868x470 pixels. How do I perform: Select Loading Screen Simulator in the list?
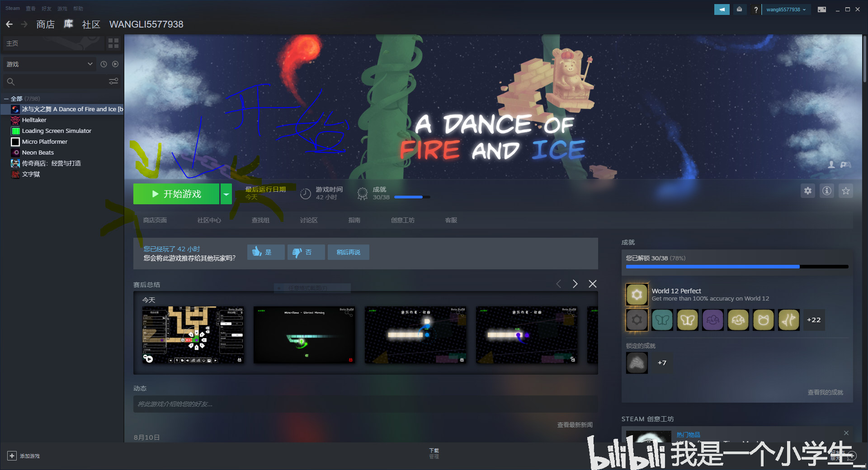click(x=62, y=131)
